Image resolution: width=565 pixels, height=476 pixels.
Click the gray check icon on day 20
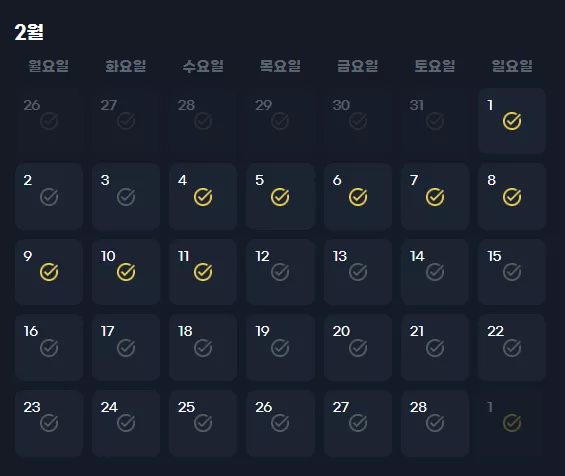tap(358, 348)
